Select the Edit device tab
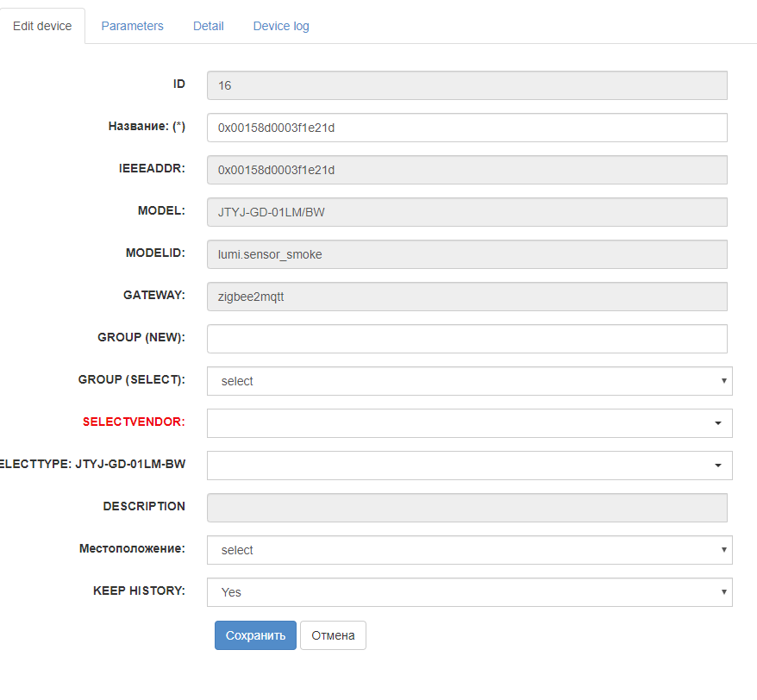757x700 pixels. tap(42, 26)
